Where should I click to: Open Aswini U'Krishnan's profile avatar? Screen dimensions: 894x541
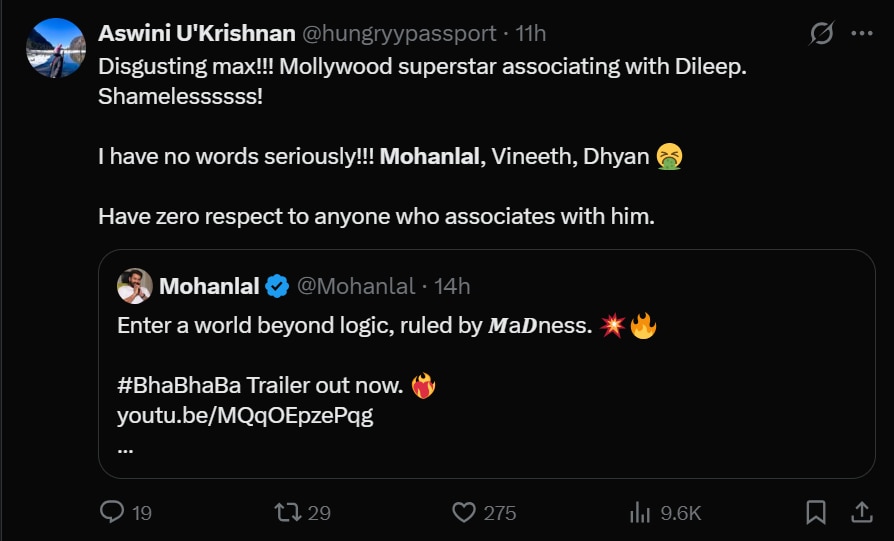[56, 47]
